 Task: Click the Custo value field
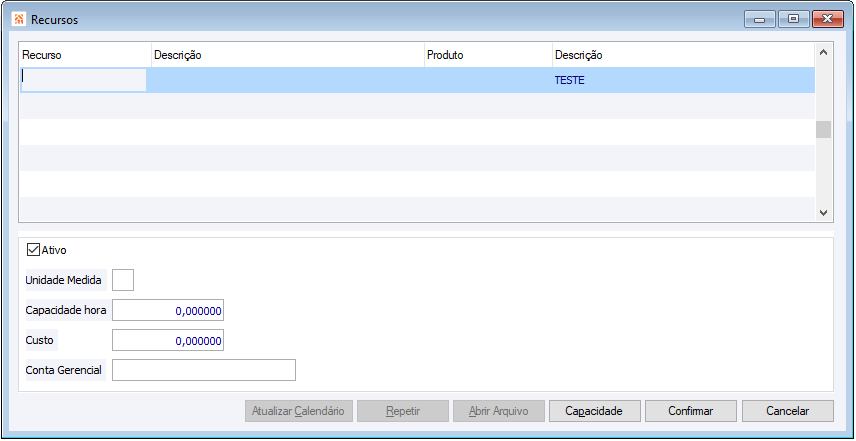(x=168, y=340)
